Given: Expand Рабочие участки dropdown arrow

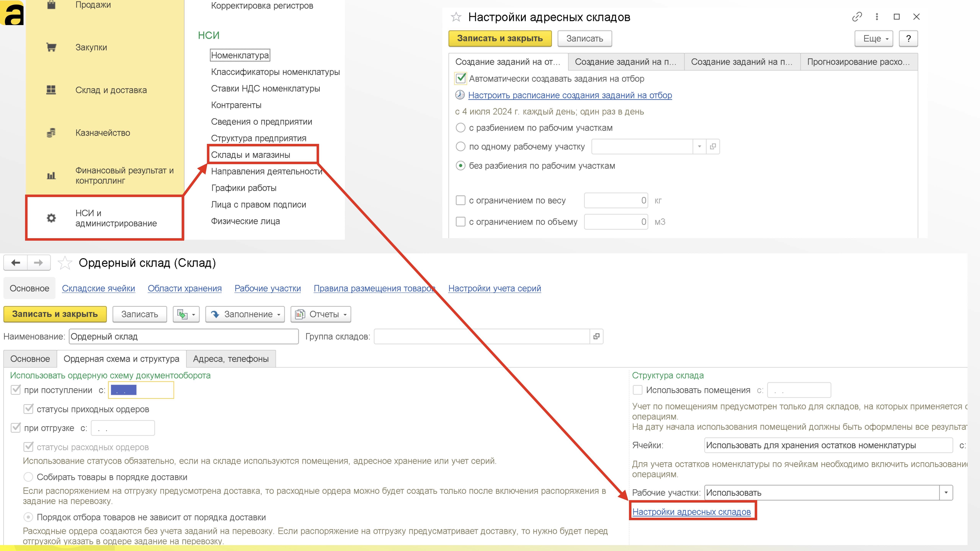Looking at the screenshot, I should click(x=946, y=493).
